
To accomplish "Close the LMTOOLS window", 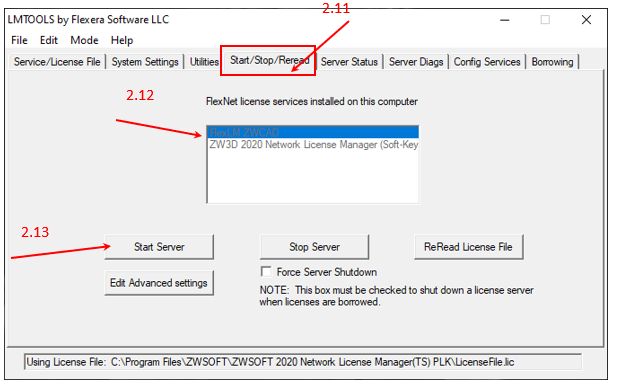I will point(586,20).
